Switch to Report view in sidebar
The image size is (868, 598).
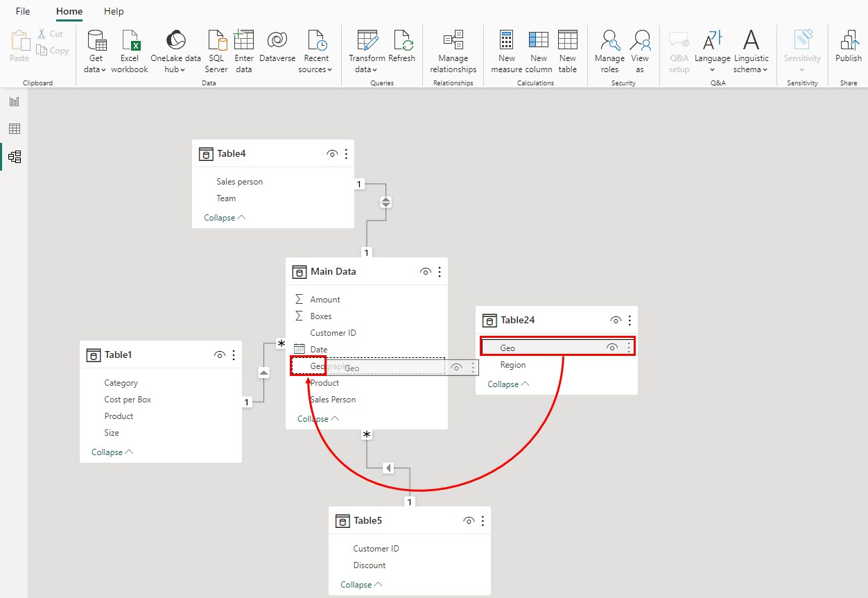[15, 101]
